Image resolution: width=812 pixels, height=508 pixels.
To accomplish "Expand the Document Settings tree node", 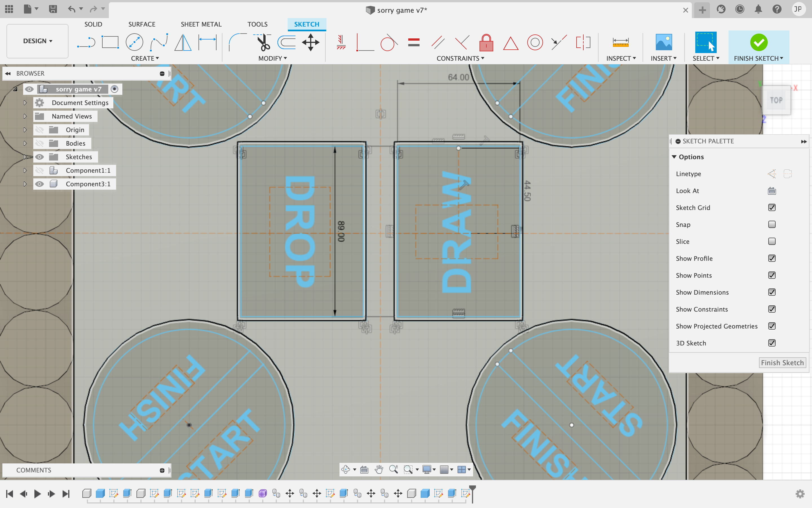I will tap(25, 103).
